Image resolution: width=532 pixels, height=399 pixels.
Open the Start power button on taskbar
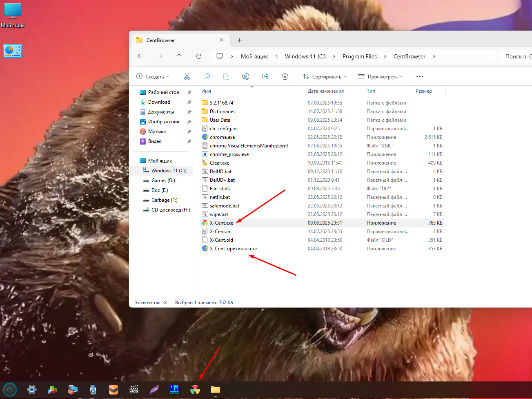click(x=10, y=390)
